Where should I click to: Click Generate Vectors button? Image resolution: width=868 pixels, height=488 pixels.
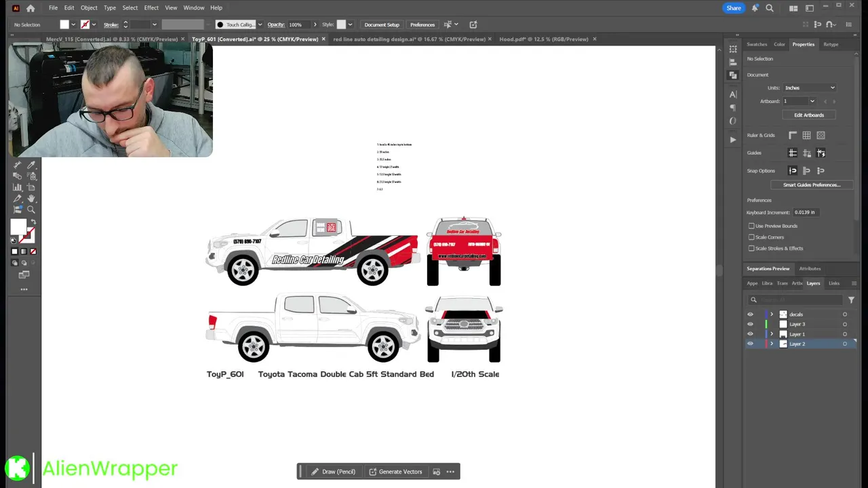pyautogui.click(x=395, y=472)
